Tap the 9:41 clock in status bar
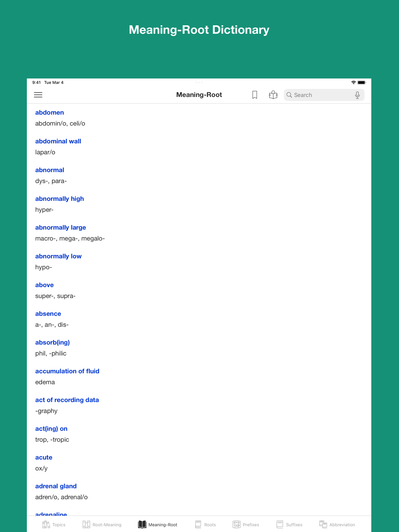 coord(36,83)
